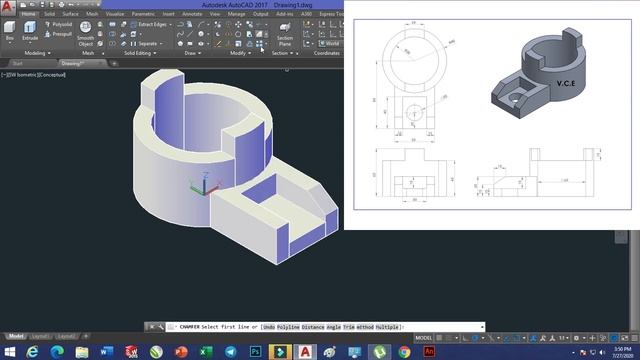Select the Presspull tool
The width and height of the screenshot is (640, 360).
coord(58,34)
